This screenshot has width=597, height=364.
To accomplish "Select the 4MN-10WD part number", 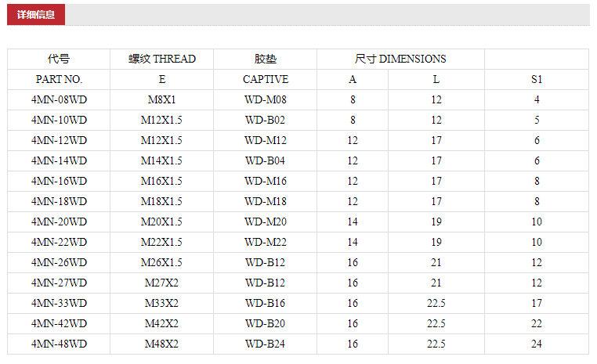I will tap(59, 121).
